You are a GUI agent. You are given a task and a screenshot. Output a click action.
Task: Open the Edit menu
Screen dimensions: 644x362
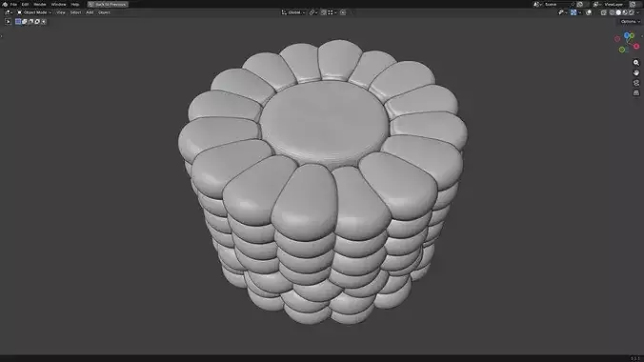click(25, 4)
